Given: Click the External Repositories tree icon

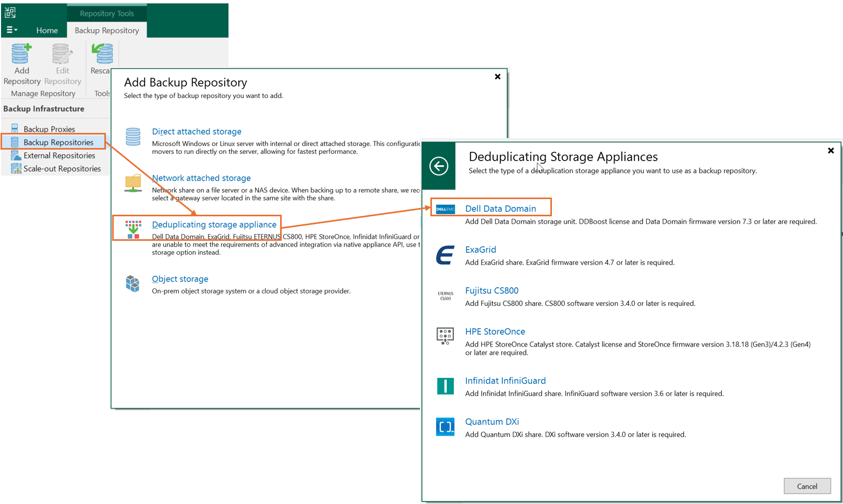Looking at the screenshot, I should click(16, 155).
